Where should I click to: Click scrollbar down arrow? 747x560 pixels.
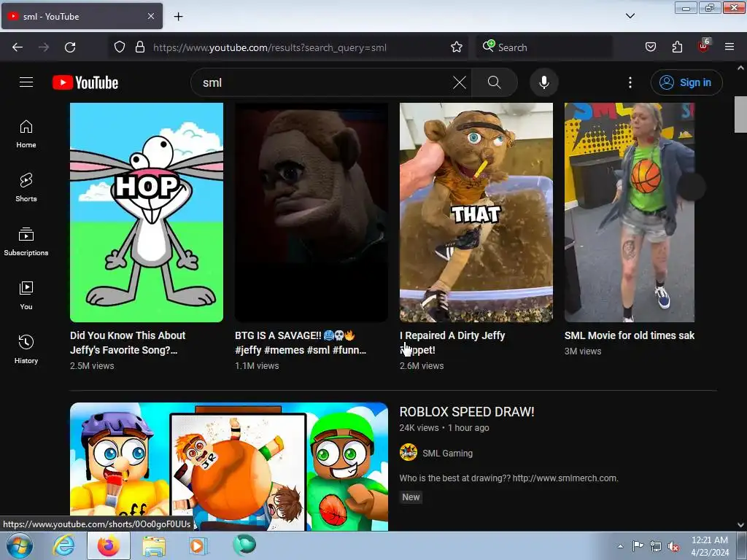click(x=740, y=525)
